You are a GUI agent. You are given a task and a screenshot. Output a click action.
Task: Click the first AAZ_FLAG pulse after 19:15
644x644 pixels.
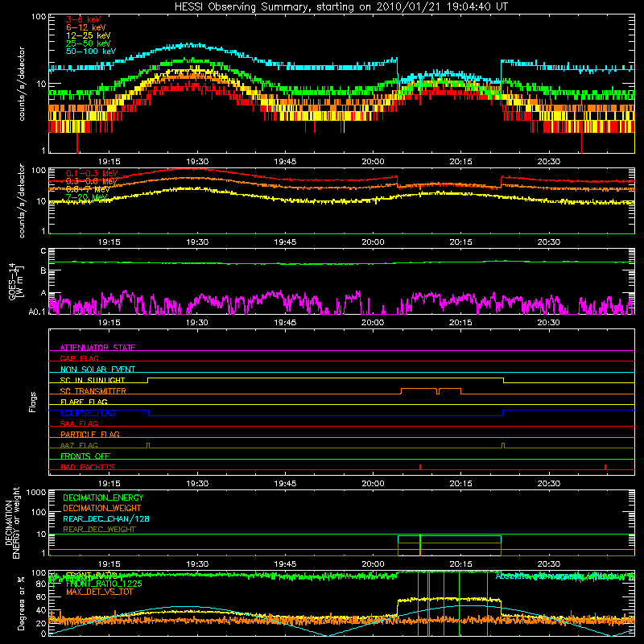148,446
